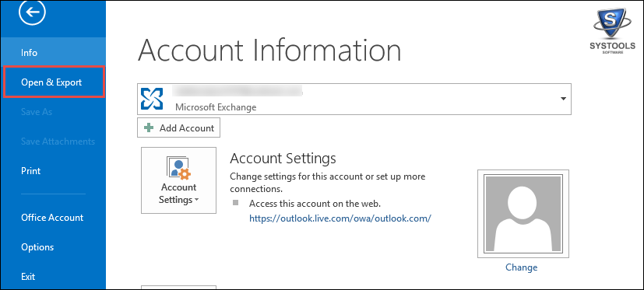Click the grayed-out Save As item
This screenshot has width=644, height=290.
point(53,112)
